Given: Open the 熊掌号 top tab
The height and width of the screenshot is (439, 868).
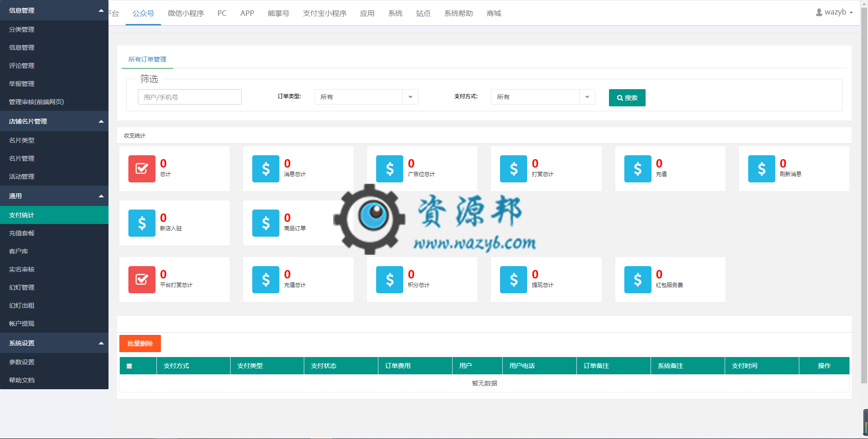Looking at the screenshot, I should 278,13.
